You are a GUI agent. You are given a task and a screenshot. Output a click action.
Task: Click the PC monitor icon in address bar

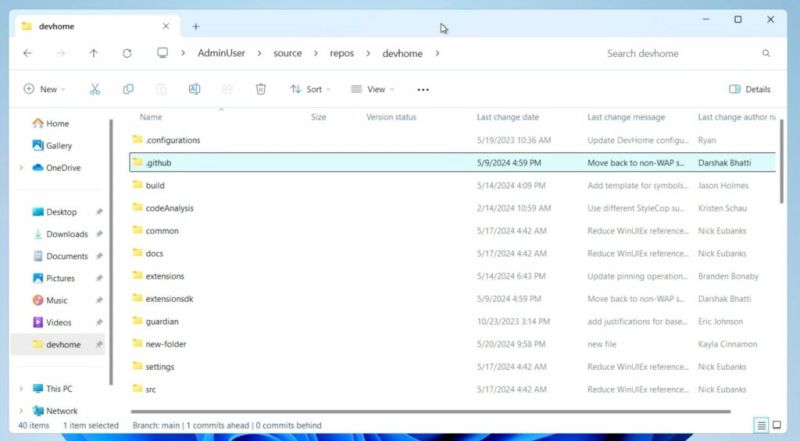[162, 53]
